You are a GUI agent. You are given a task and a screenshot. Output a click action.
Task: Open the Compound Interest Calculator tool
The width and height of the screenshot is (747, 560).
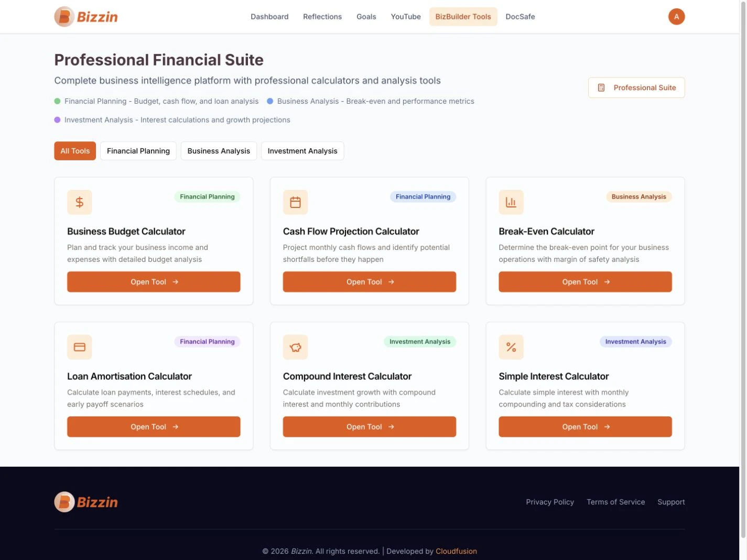point(370,427)
